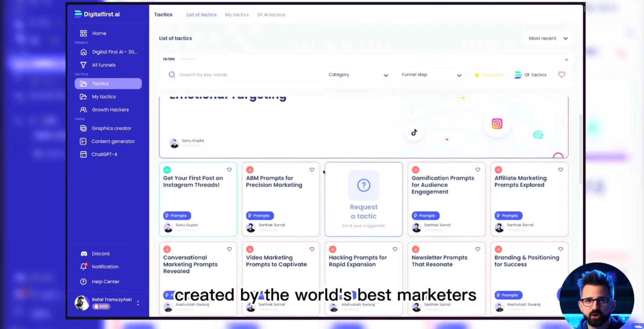Open the ChatGPT-4 tool icon
This screenshot has height=329, width=644.
[83, 154]
